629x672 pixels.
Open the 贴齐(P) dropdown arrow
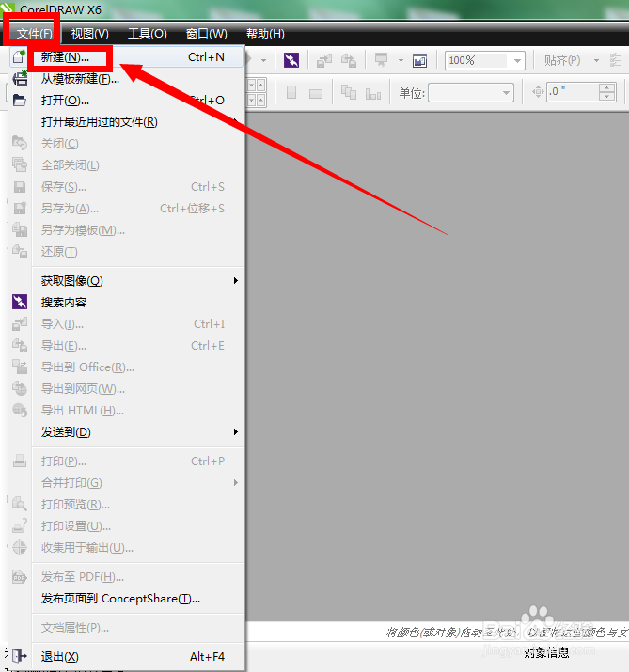(596, 60)
